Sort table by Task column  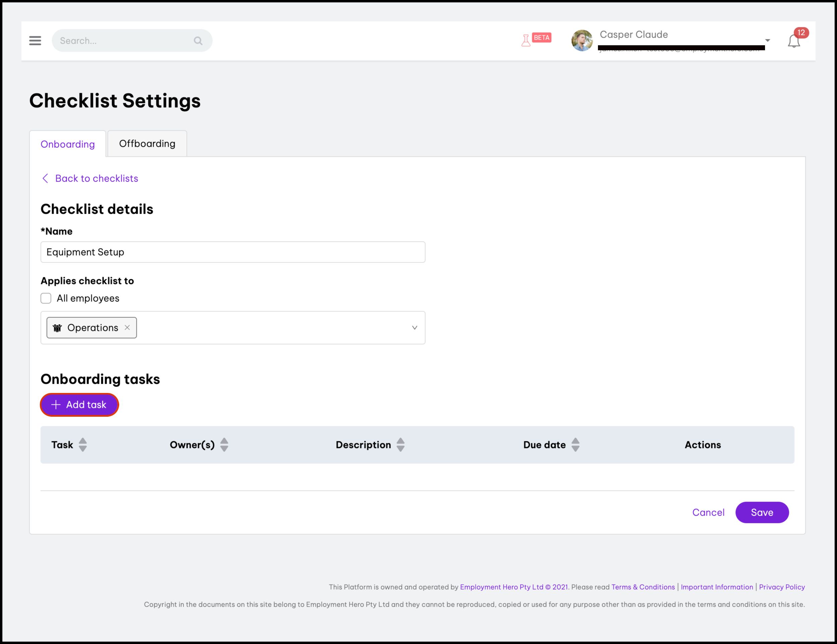click(83, 445)
